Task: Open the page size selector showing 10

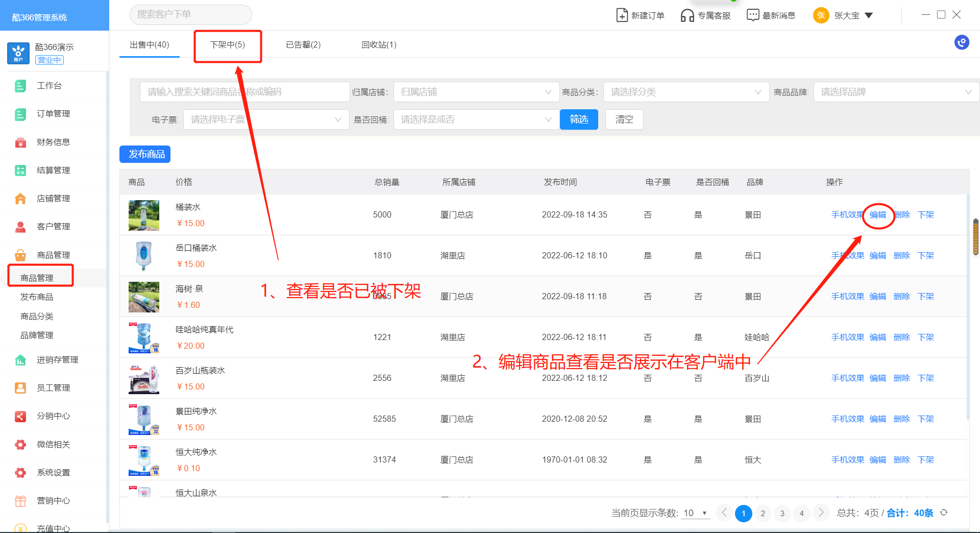Action: click(696, 513)
